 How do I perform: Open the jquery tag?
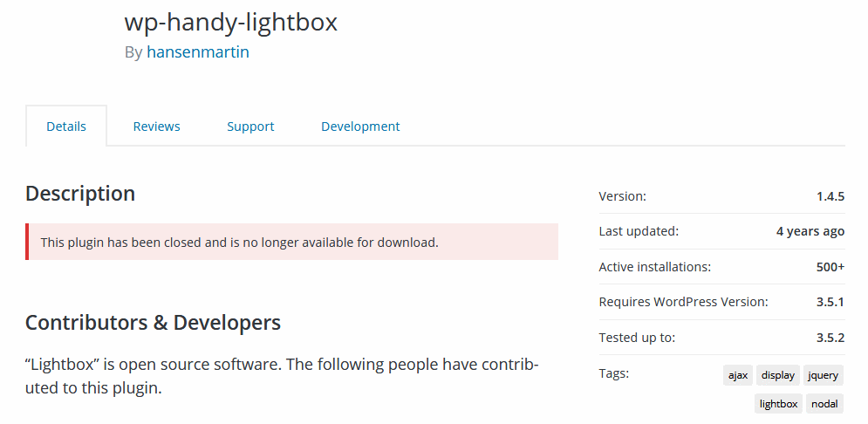pos(824,375)
